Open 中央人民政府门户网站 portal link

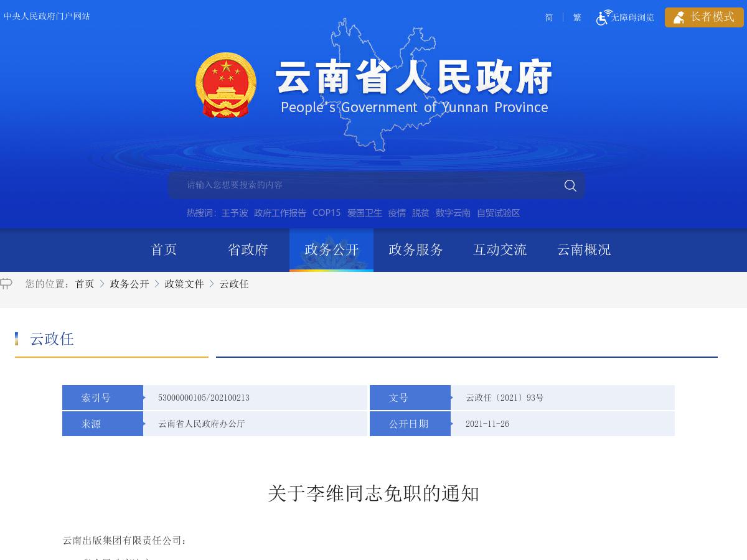47,16
